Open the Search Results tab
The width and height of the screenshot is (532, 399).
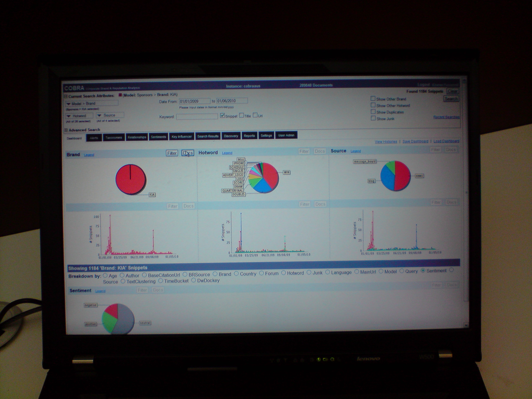point(208,136)
